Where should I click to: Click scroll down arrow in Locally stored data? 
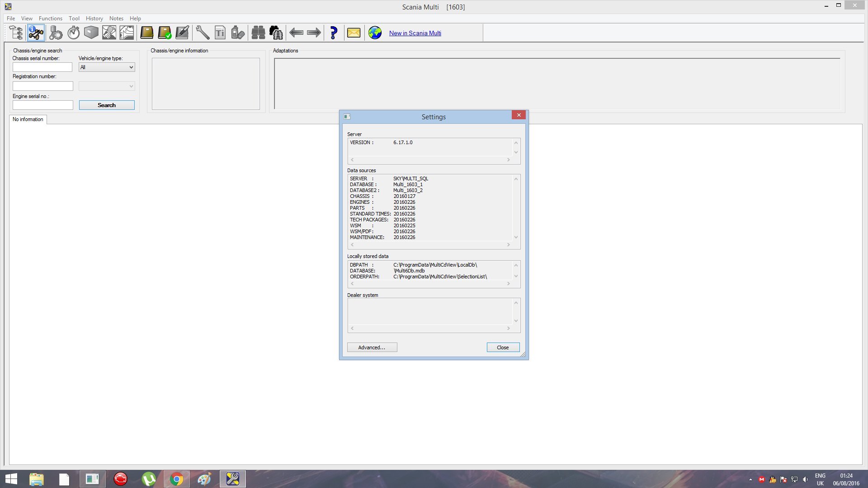(x=516, y=276)
